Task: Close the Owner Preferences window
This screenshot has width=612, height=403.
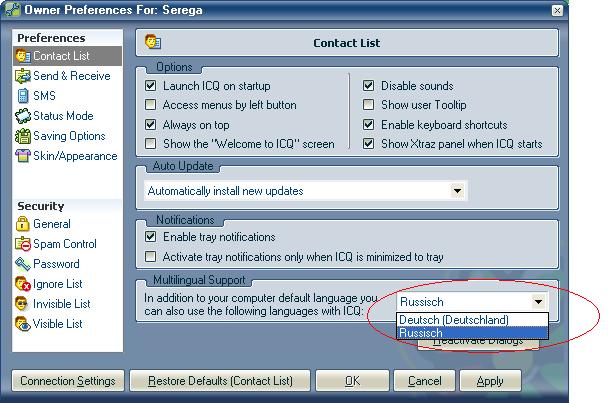Action: coord(557,11)
